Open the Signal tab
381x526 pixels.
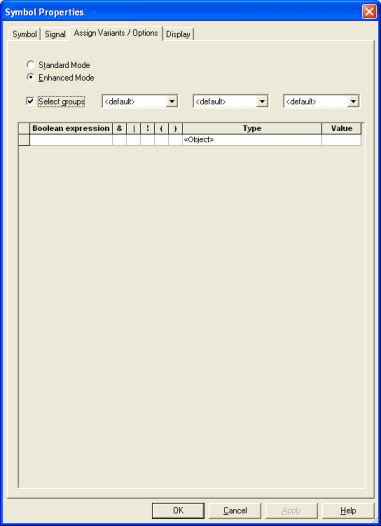55,34
